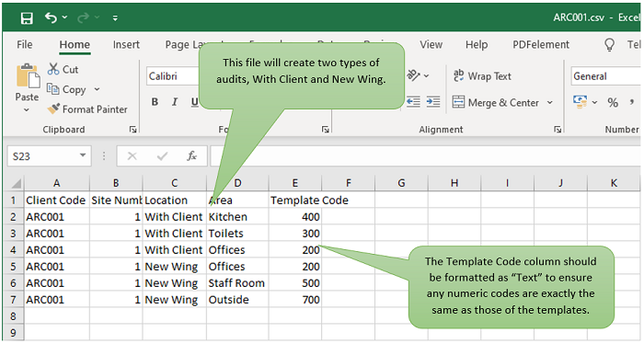This screenshot has width=644, height=344.
Task: Open Customize Quick Access Toolbar menu
Action: [115, 18]
